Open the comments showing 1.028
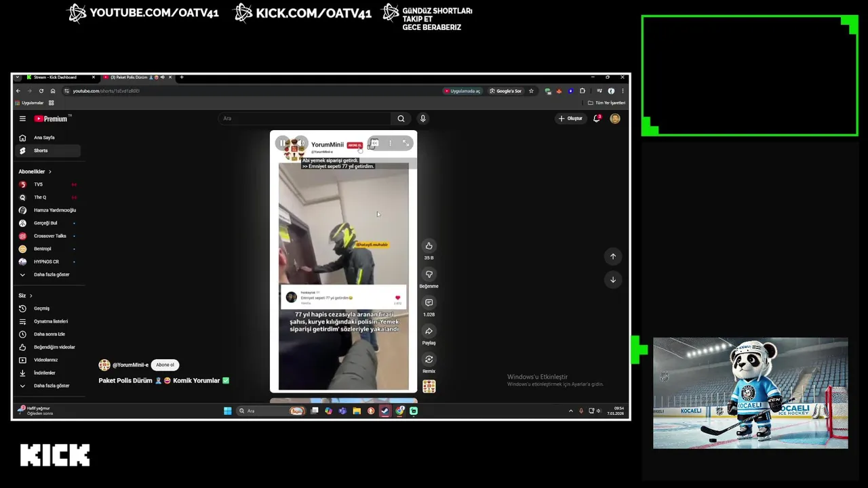Viewport: 868px width, 488px height. pyautogui.click(x=429, y=303)
